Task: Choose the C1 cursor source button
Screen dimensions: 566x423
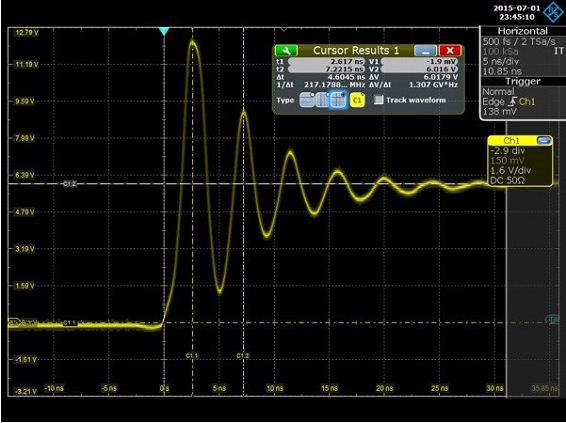Action: tap(357, 100)
